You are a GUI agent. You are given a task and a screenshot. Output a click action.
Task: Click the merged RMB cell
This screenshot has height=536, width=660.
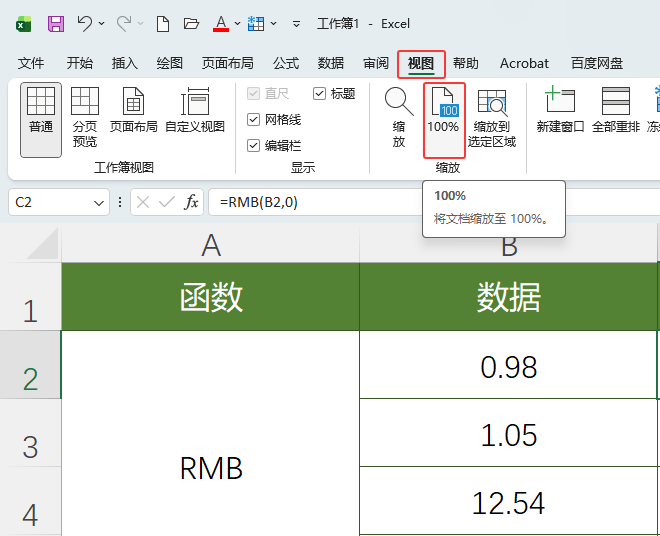tap(210, 434)
